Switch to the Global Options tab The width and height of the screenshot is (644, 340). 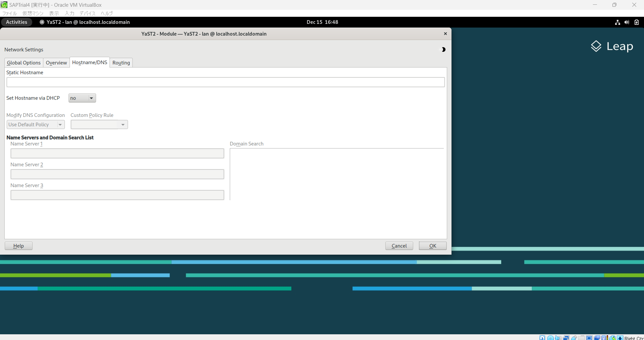(x=24, y=63)
